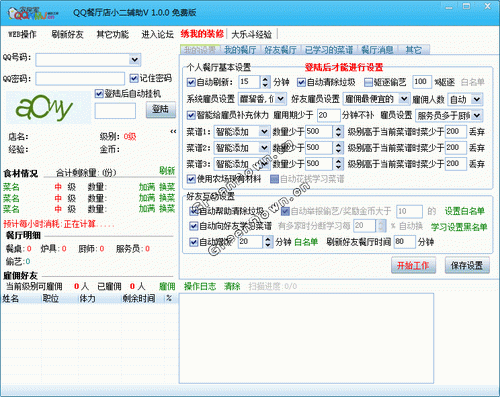Image resolution: width=500 pixels, height=397 pixels.
Task: Click the 开始工作 button
Action: (x=413, y=265)
